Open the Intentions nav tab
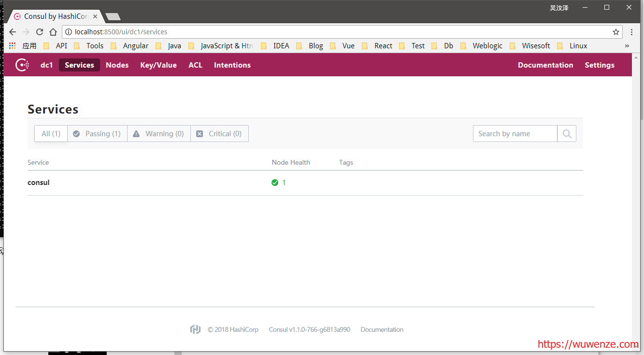 pos(232,65)
